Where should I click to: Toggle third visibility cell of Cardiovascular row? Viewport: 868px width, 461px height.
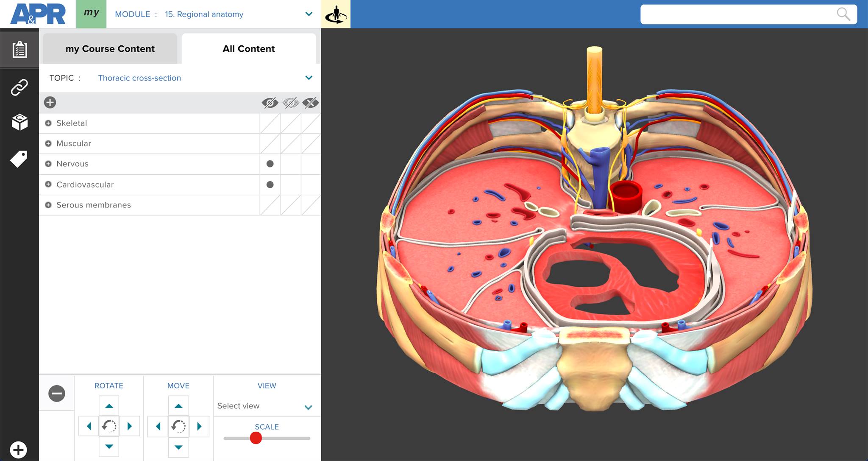(x=311, y=184)
